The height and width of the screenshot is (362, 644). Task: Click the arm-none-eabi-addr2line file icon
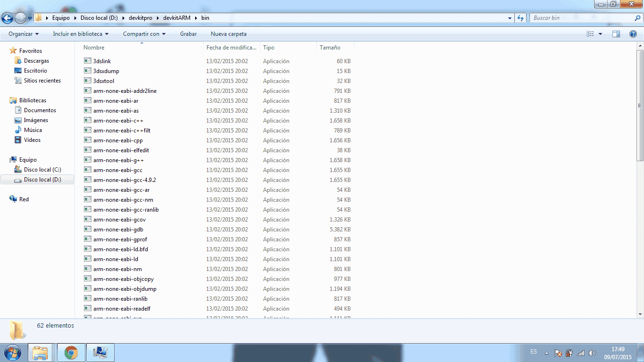(x=88, y=90)
